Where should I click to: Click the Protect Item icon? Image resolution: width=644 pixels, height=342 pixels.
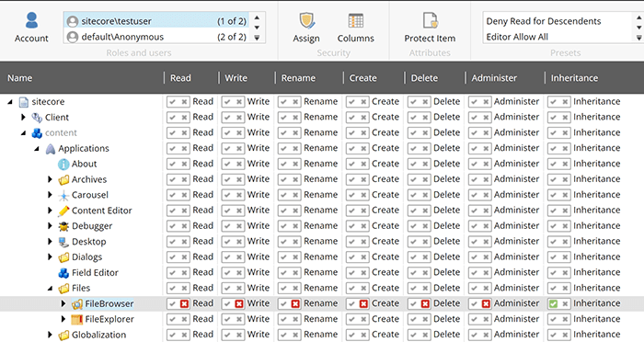tap(430, 20)
